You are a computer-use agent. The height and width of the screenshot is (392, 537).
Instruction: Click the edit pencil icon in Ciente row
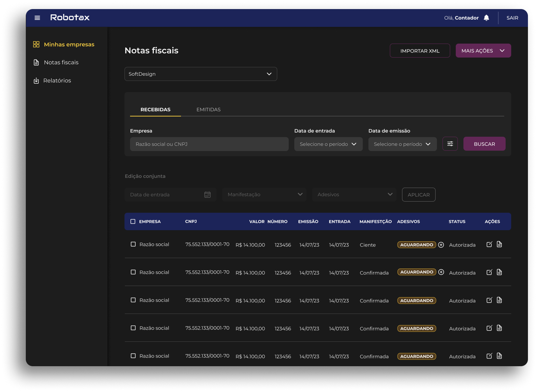tap(489, 244)
